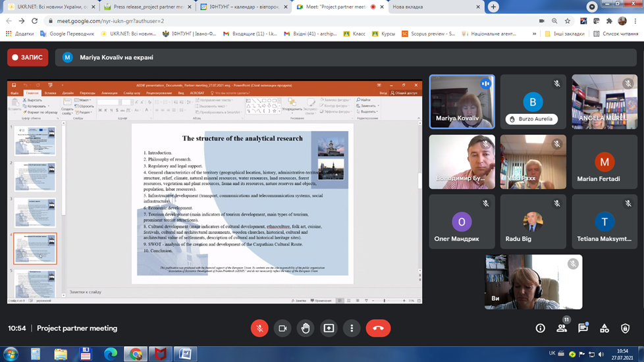644x362 pixels.
Task: Open Microsoft Word from the Windows taskbar
Action: 185,354
